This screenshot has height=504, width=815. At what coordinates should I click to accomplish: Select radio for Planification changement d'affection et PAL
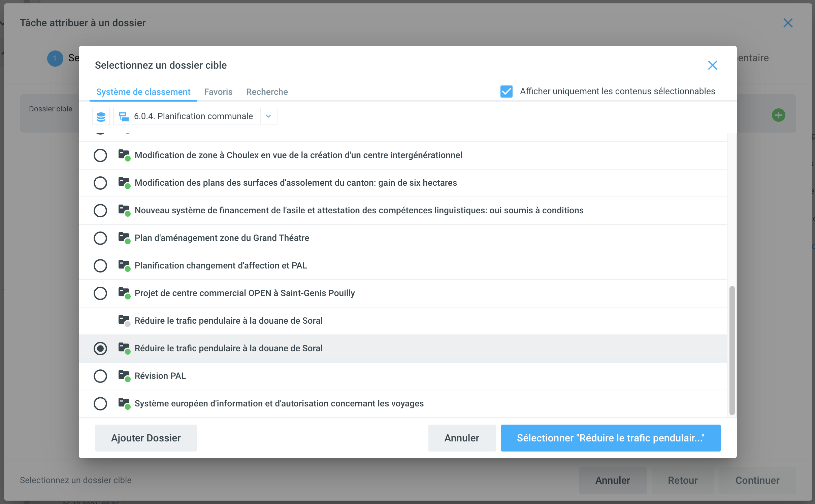tap(100, 266)
